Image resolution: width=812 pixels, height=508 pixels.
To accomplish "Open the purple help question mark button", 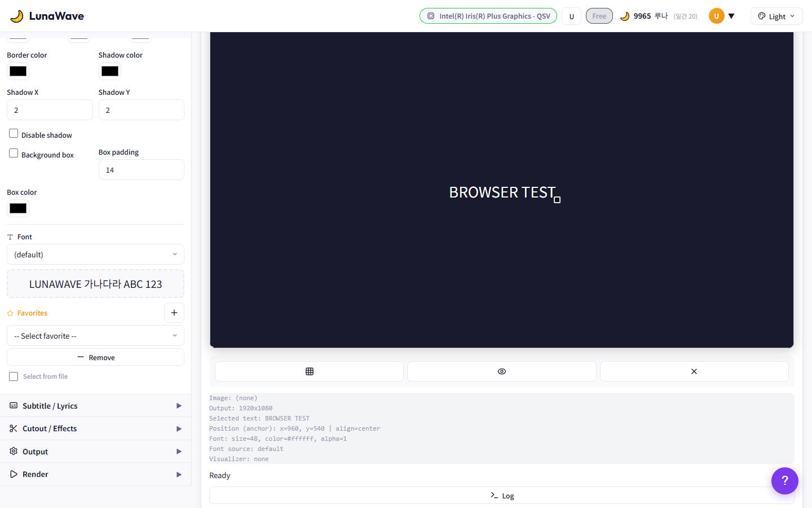I will point(784,481).
